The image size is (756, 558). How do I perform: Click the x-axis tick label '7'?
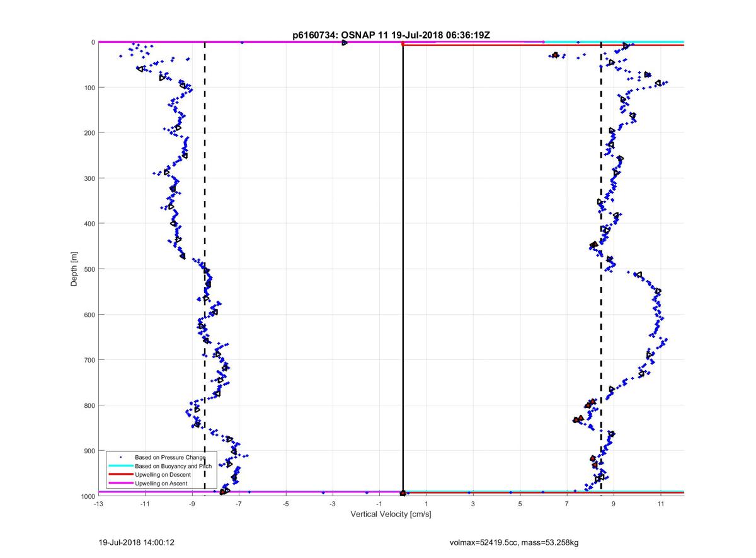coord(567,503)
